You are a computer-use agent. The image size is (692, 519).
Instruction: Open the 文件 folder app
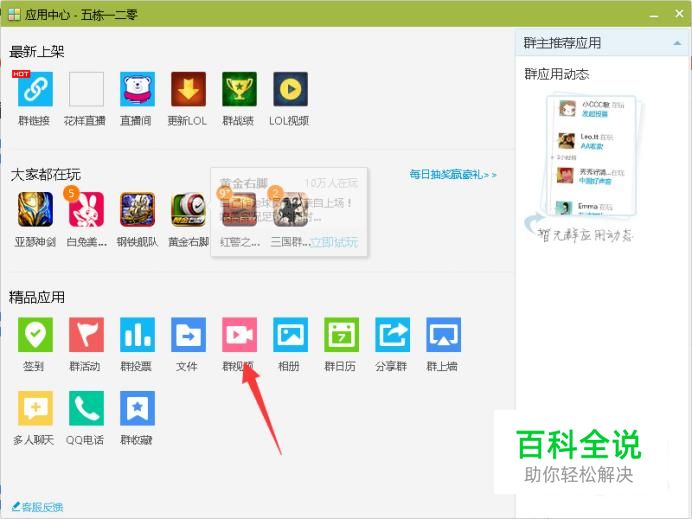188,335
